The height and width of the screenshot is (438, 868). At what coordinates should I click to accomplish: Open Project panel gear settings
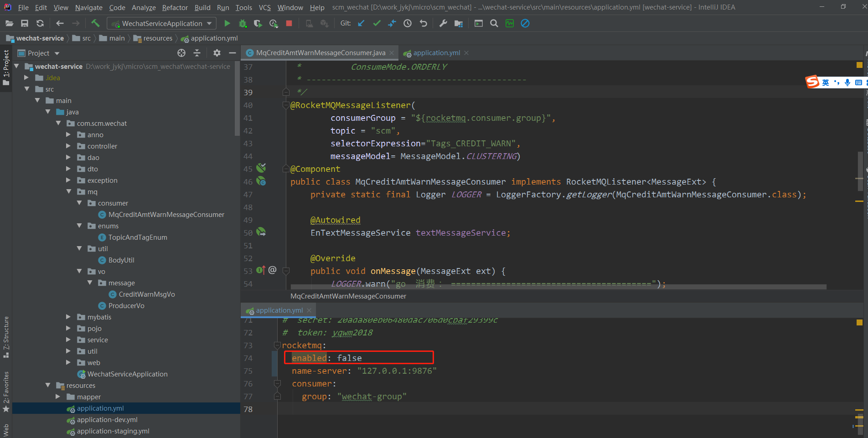[x=217, y=53]
